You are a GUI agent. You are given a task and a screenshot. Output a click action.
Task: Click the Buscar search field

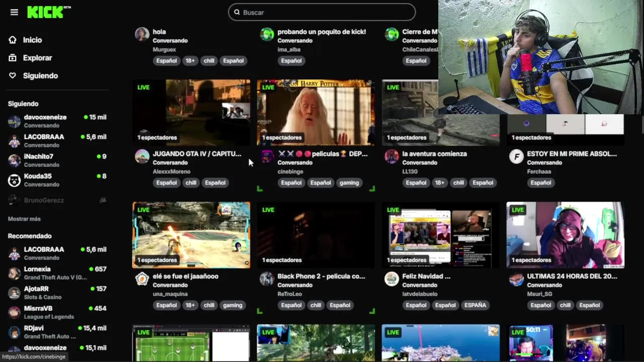[322, 13]
